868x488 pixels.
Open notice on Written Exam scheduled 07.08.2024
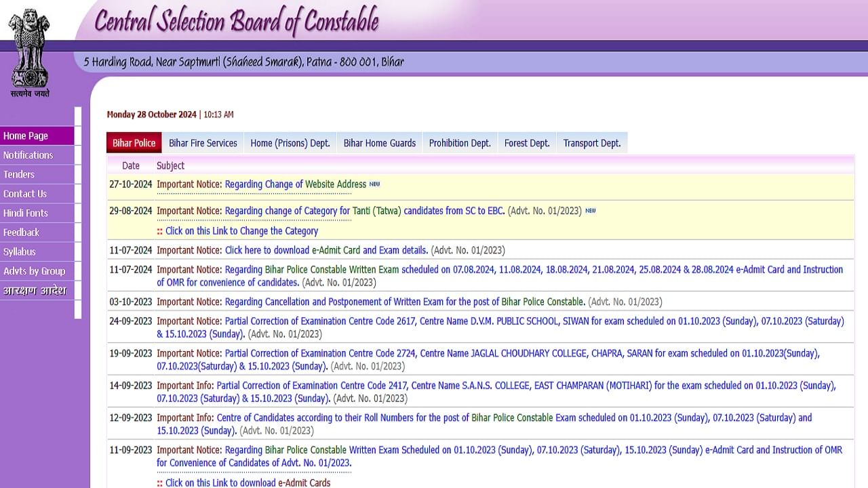[500, 276]
